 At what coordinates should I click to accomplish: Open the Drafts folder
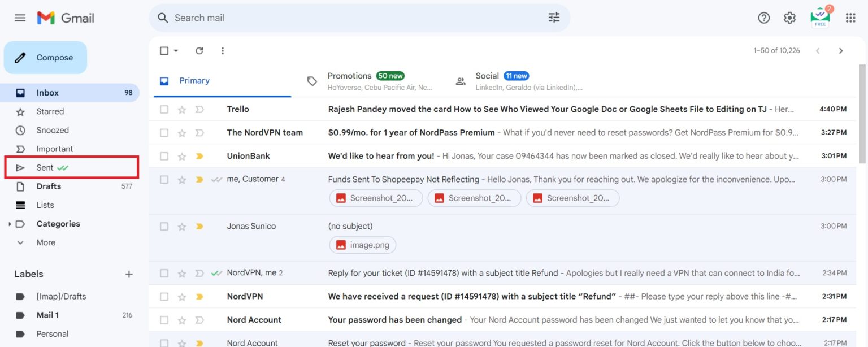point(49,186)
